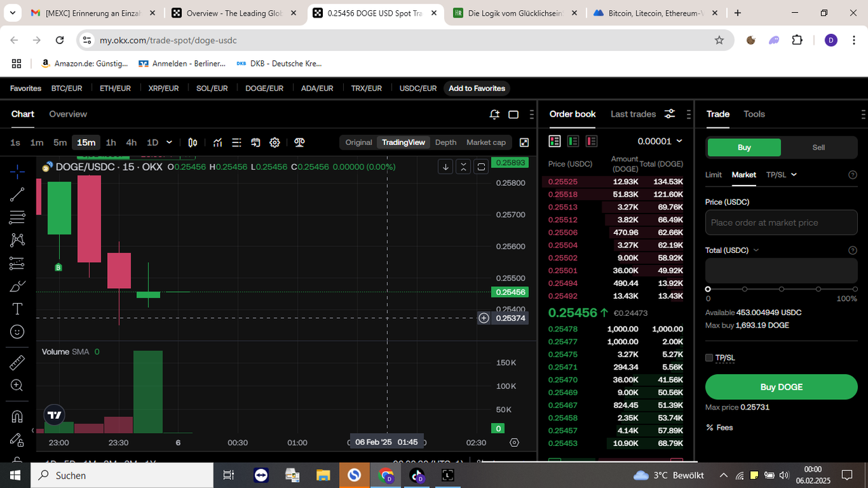This screenshot has height=488, width=868.
Task: Expand the TP/SL order type dropdown
Action: pos(781,175)
